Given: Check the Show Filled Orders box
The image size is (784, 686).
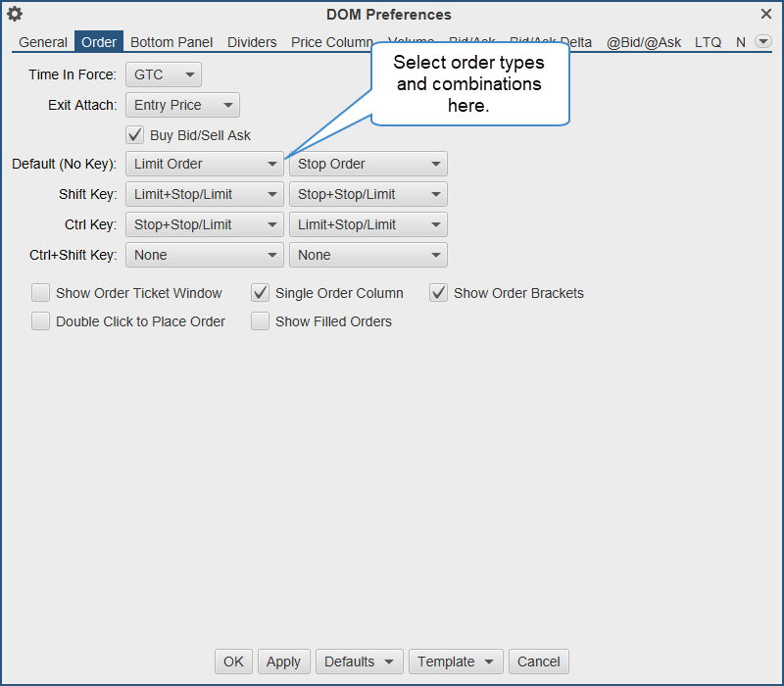Looking at the screenshot, I should (x=261, y=321).
